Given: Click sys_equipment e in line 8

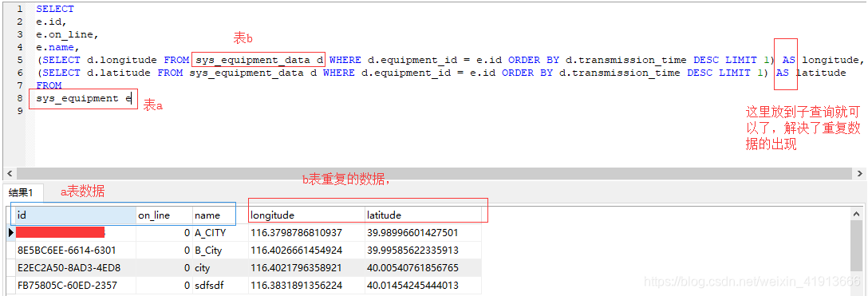Looking at the screenshot, I should (x=84, y=98).
